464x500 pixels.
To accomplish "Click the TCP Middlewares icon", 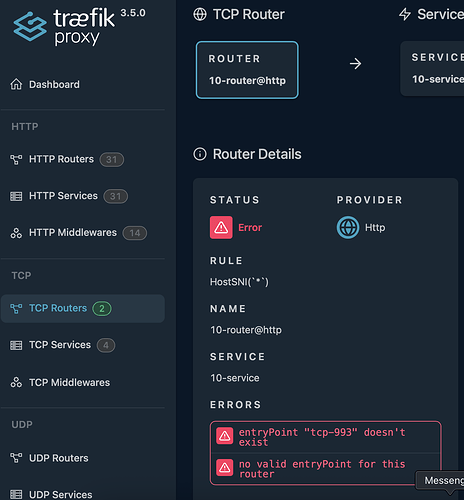I will pyautogui.click(x=16, y=382).
